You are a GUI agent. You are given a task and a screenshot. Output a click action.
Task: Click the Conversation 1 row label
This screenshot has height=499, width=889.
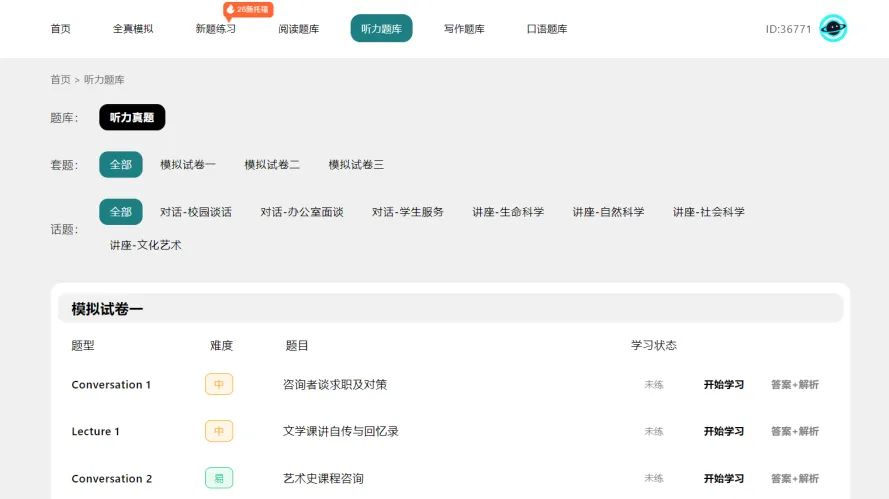(x=111, y=384)
